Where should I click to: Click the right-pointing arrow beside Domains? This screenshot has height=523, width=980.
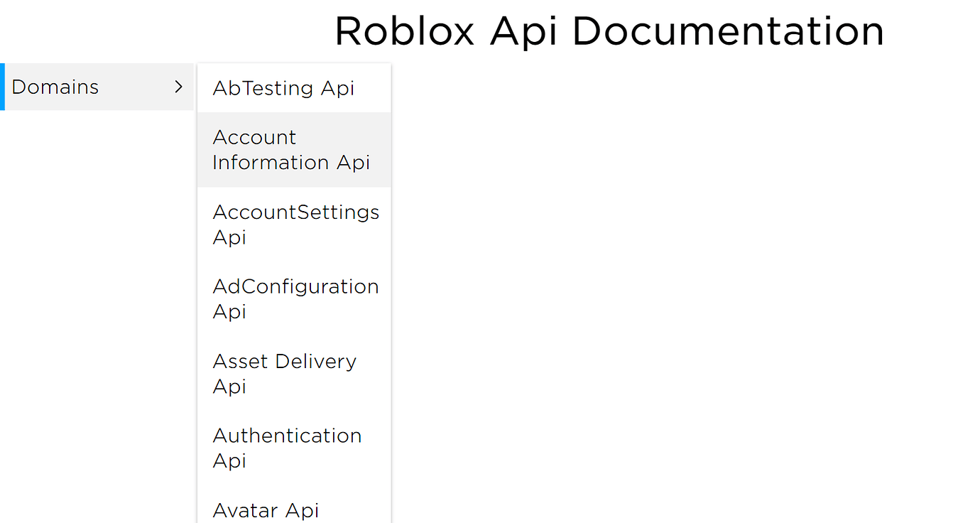[x=179, y=87]
